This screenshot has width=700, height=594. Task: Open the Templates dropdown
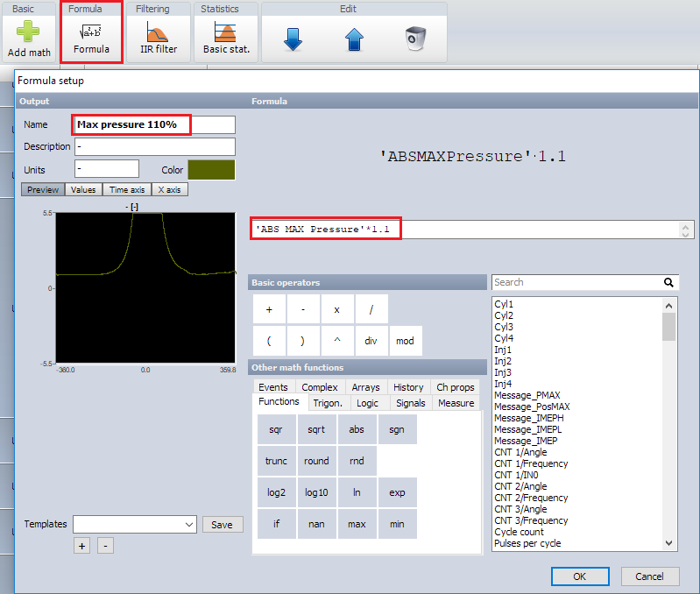pos(135,525)
